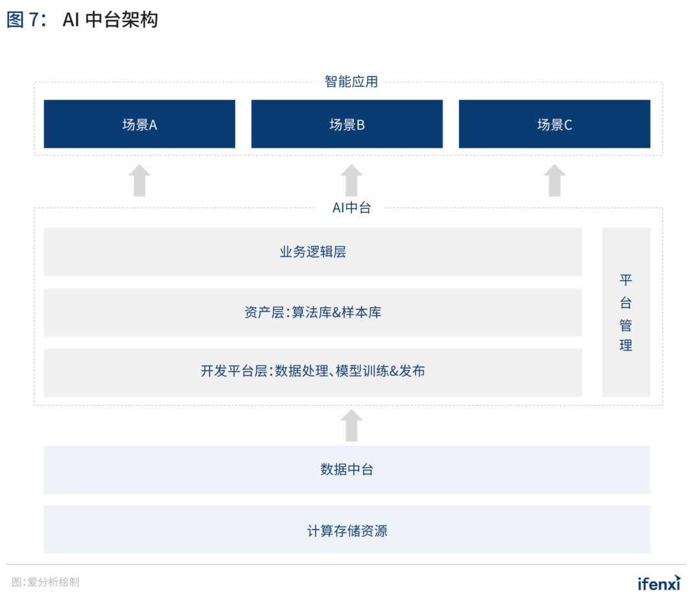Click the up arrow below 场景C

554,180
